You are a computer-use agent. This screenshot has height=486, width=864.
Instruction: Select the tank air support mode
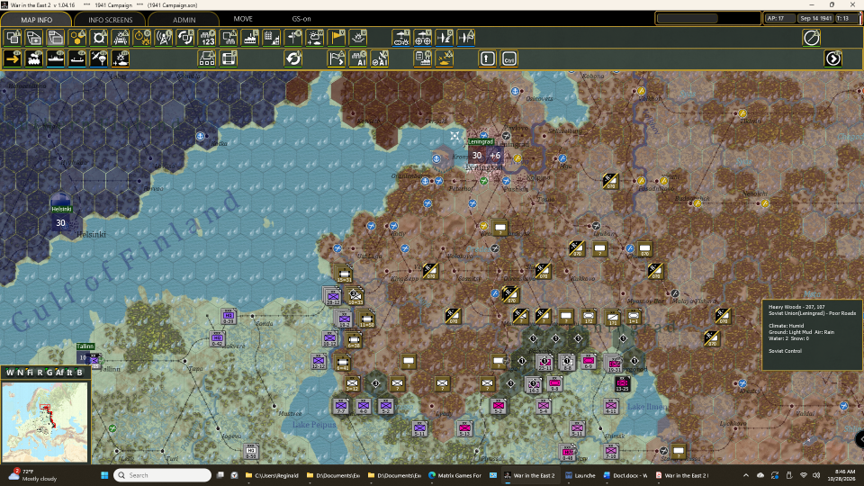(x=121, y=58)
